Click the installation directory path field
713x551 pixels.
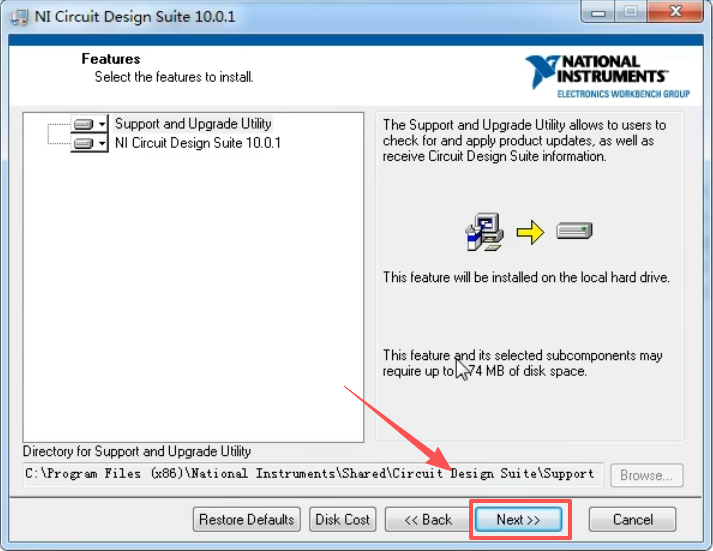coord(313,474)
